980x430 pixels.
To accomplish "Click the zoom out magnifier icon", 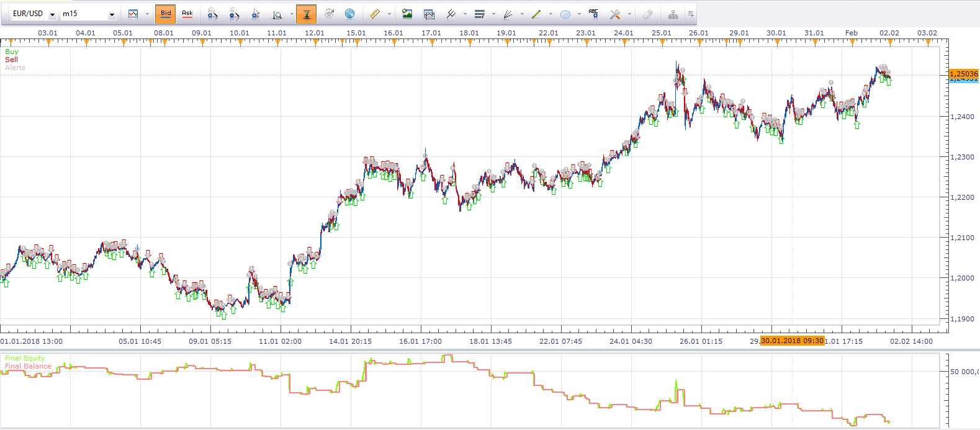I will 234,14.
